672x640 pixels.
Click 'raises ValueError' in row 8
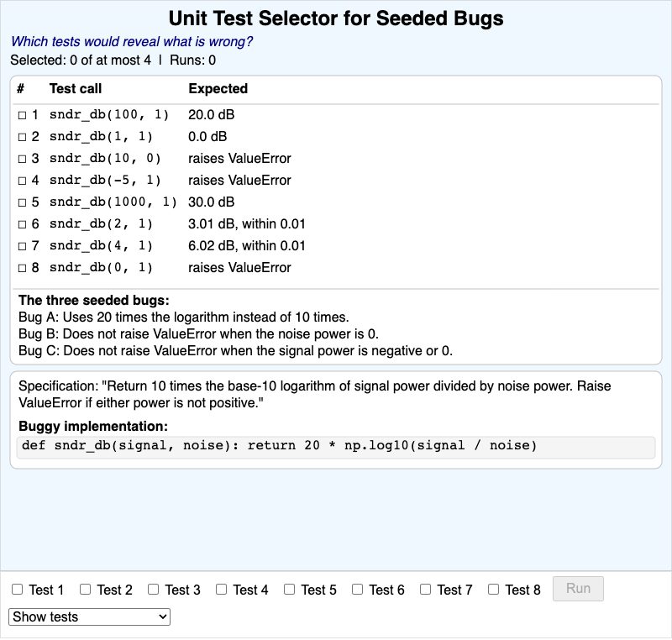(x=239, y=267)
